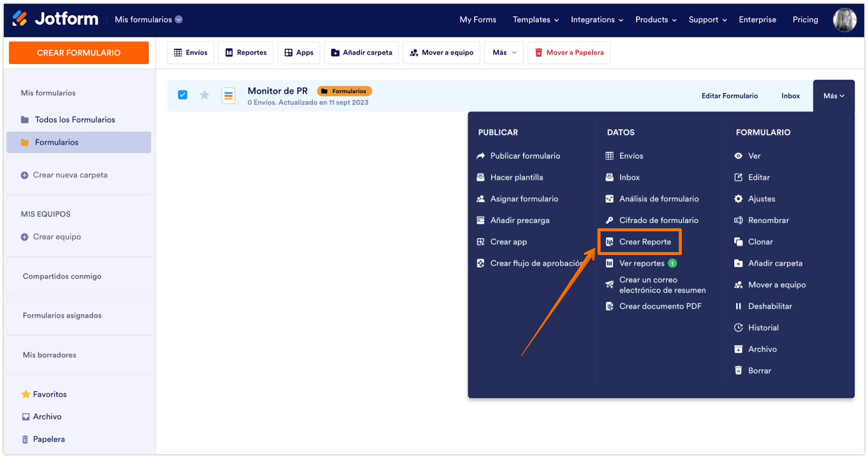This screenshot has height=458, width=868.
Task: Click the CREAR FORMULARIO button
Action: (79, 53)
